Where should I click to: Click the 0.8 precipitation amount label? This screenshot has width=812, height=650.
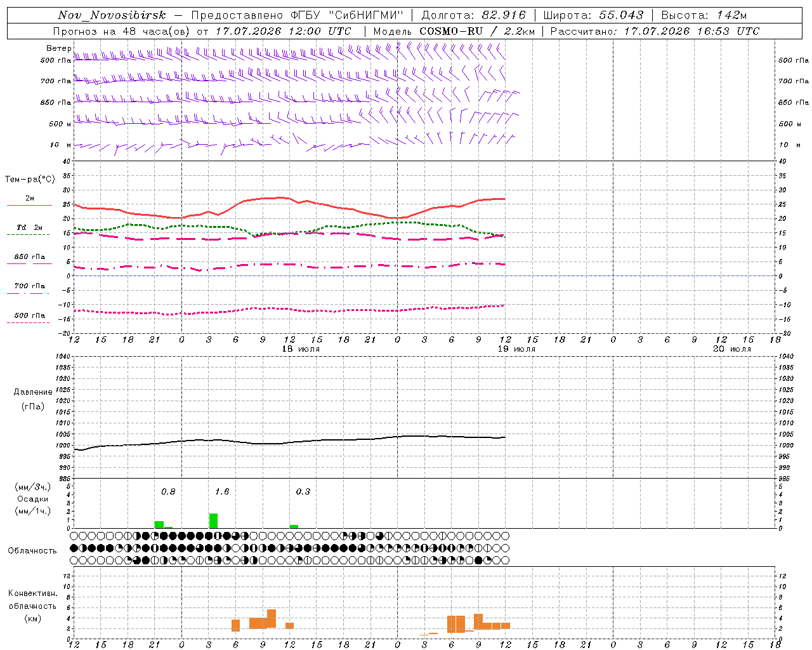168,491
